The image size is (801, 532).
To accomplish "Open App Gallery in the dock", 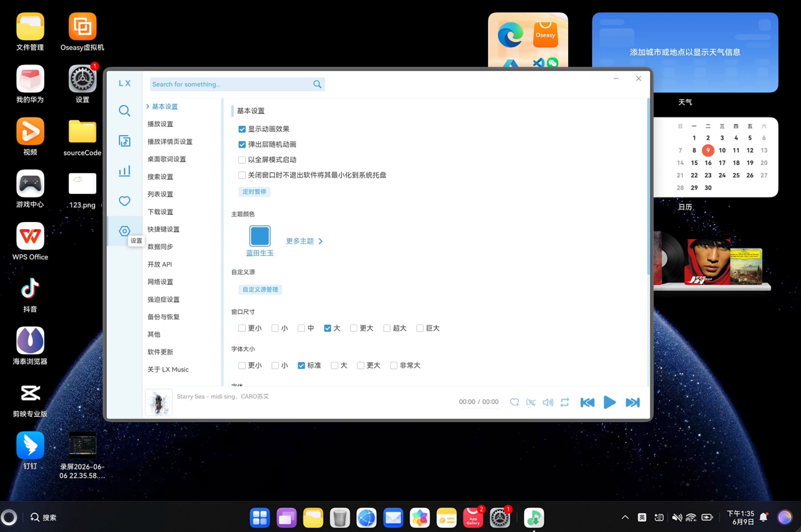I will click(473, 518).
